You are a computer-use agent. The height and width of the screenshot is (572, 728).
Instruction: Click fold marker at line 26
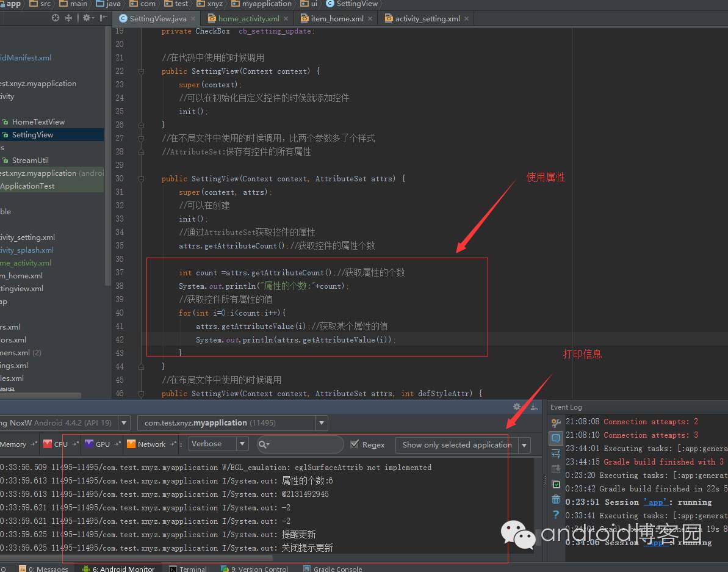(x=141, y=125)
